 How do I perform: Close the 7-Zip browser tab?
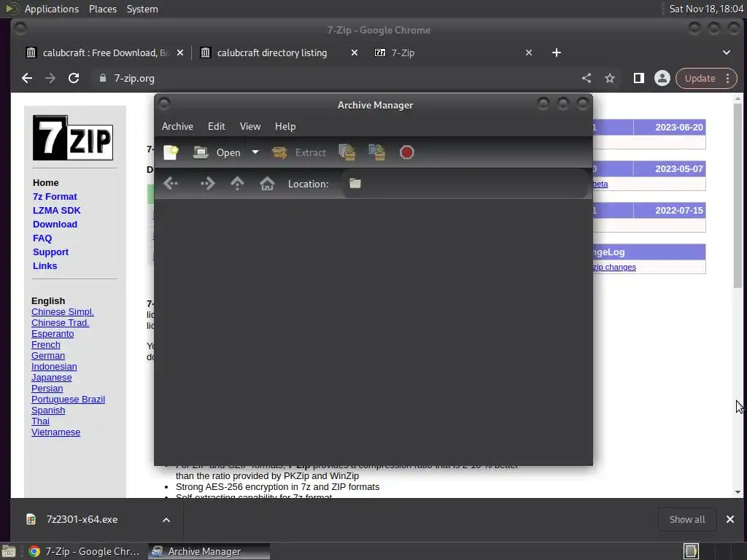528,52
